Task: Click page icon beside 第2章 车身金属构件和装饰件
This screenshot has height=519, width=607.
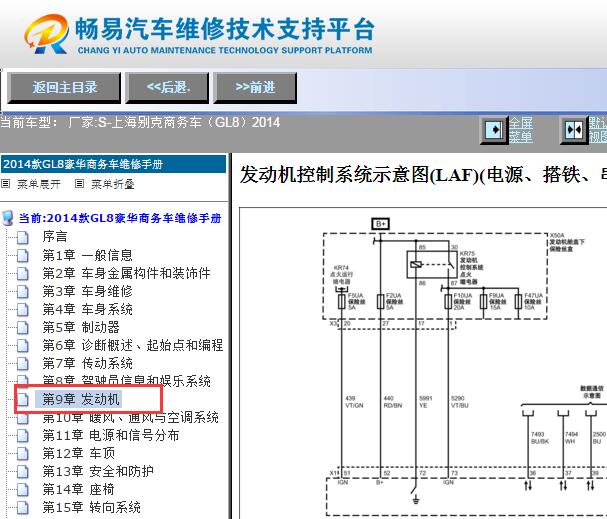Action: (23, 273)
